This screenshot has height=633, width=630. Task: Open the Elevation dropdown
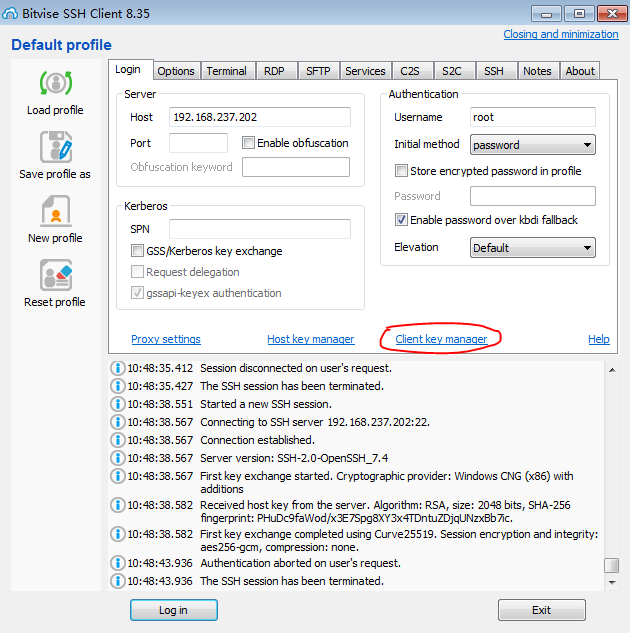pos(532,247)
